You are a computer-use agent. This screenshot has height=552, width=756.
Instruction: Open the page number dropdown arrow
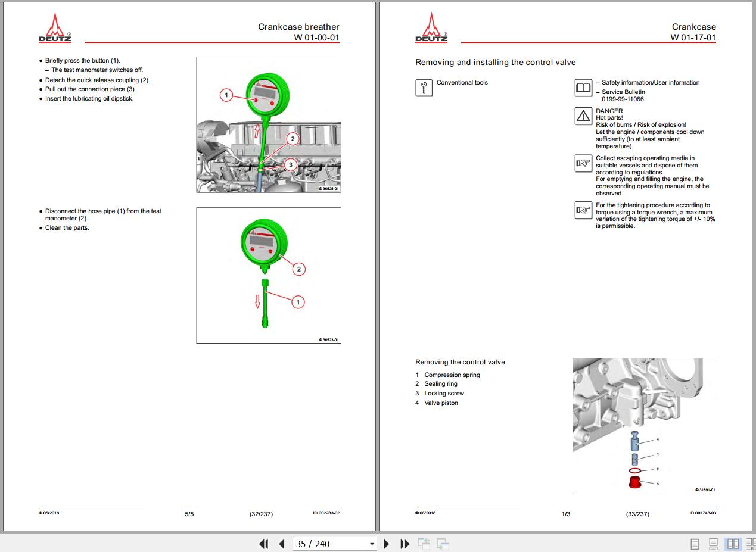(372, 544)
